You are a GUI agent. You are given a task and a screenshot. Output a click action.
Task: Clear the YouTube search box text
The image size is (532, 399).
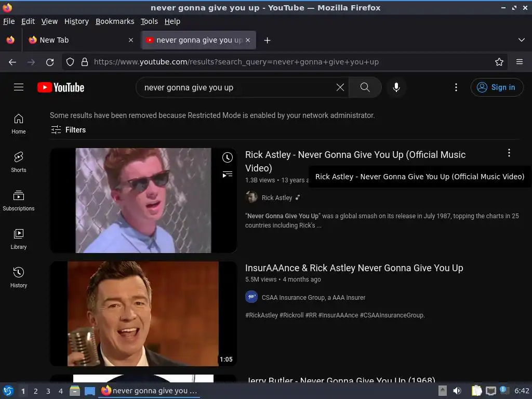coord(340,87)
